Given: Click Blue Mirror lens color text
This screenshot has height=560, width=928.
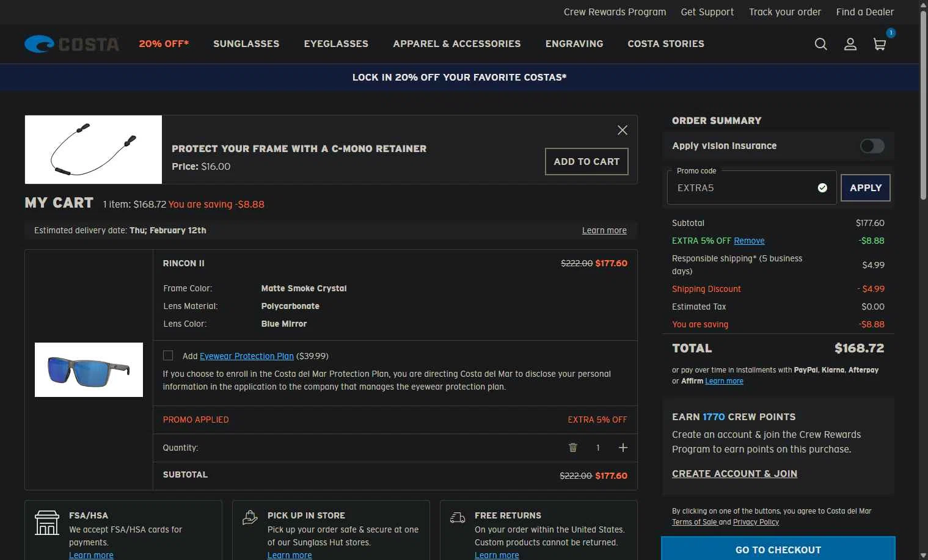Looking at the screenshot, I should pyautogui.click(x=284, y=324).
